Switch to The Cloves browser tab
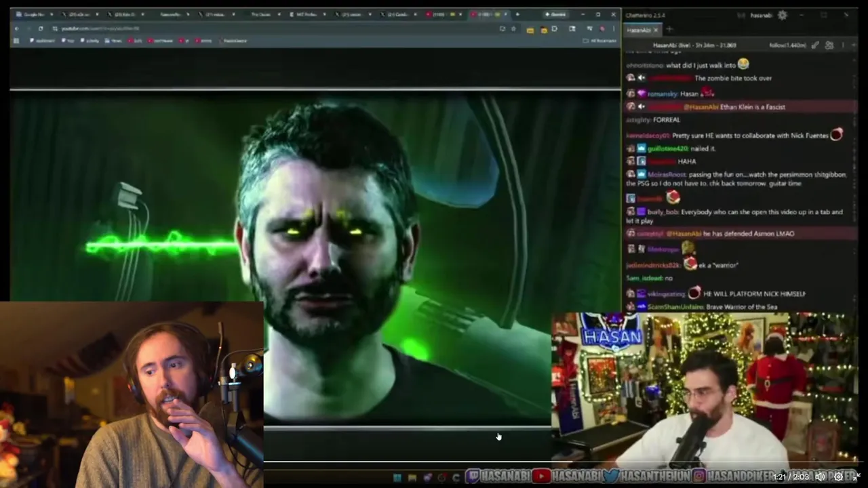The width and height of the screenshot is (868, 488). coord(261,14)
